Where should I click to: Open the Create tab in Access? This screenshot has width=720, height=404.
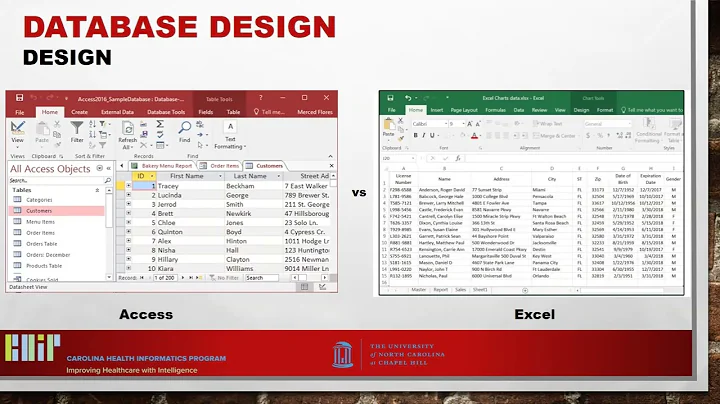[79, 112]
